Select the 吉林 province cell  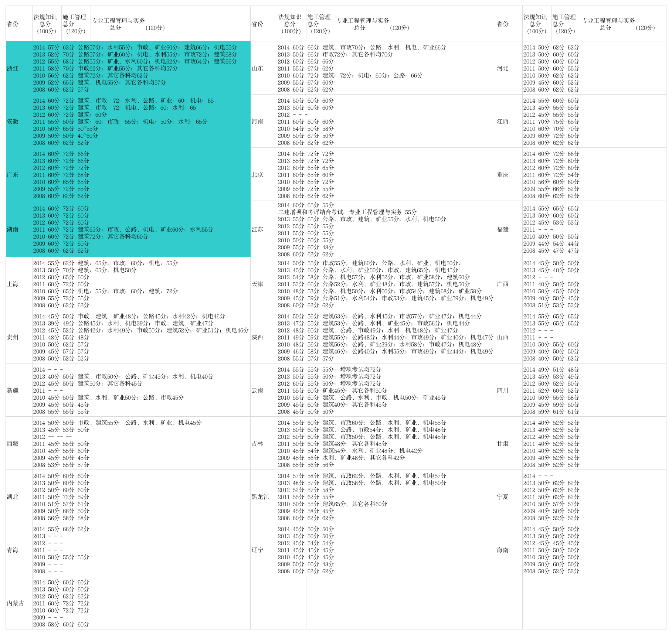264,444
